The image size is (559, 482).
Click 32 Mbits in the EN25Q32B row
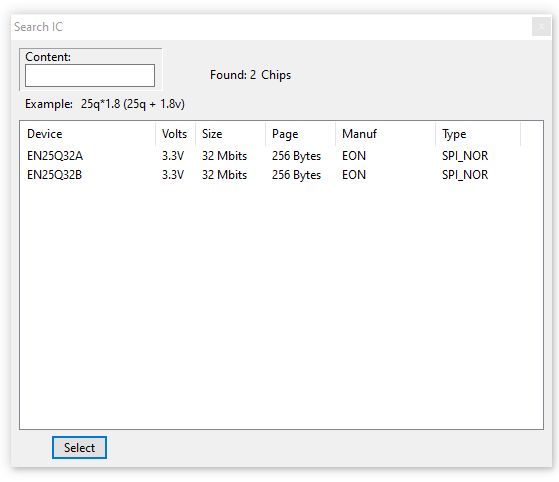224,175
